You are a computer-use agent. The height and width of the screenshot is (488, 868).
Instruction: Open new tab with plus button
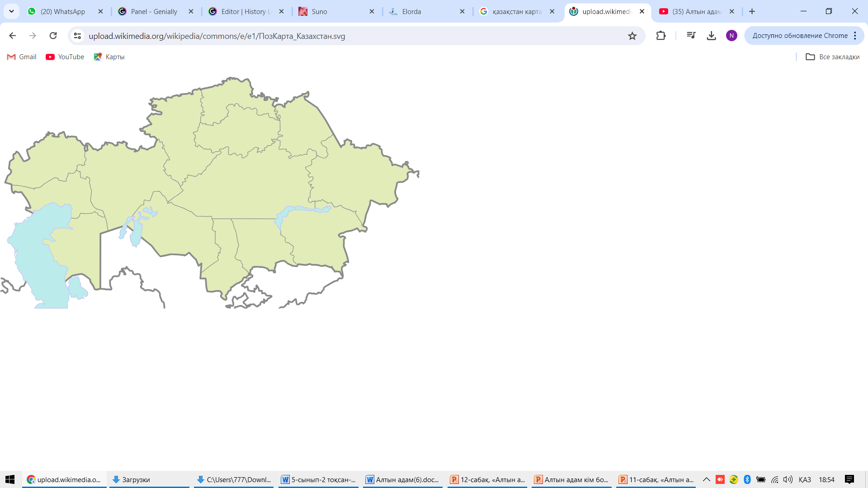tap(752, 11)
